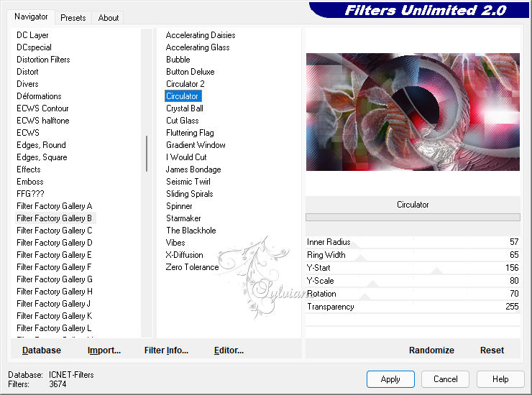532x395 pixels.
Task: Select Filter Factory Gallery A category
Action: (55, 206)
